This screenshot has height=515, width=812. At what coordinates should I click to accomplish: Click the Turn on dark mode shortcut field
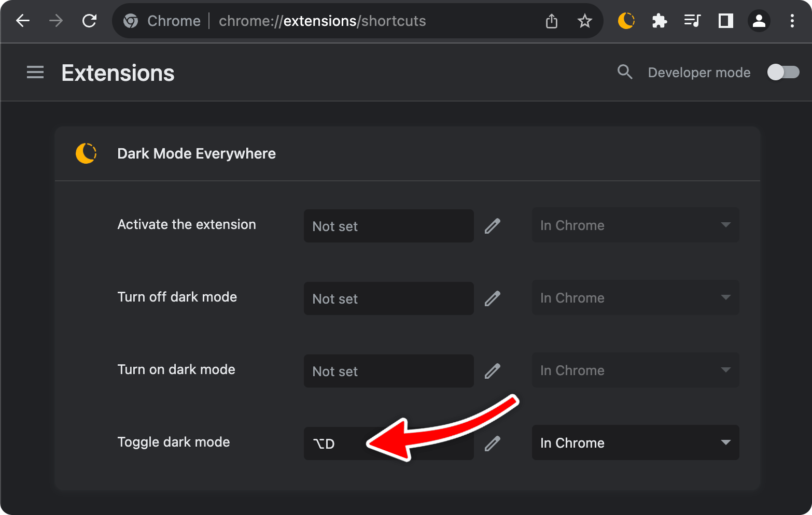(x=389, y=371)
